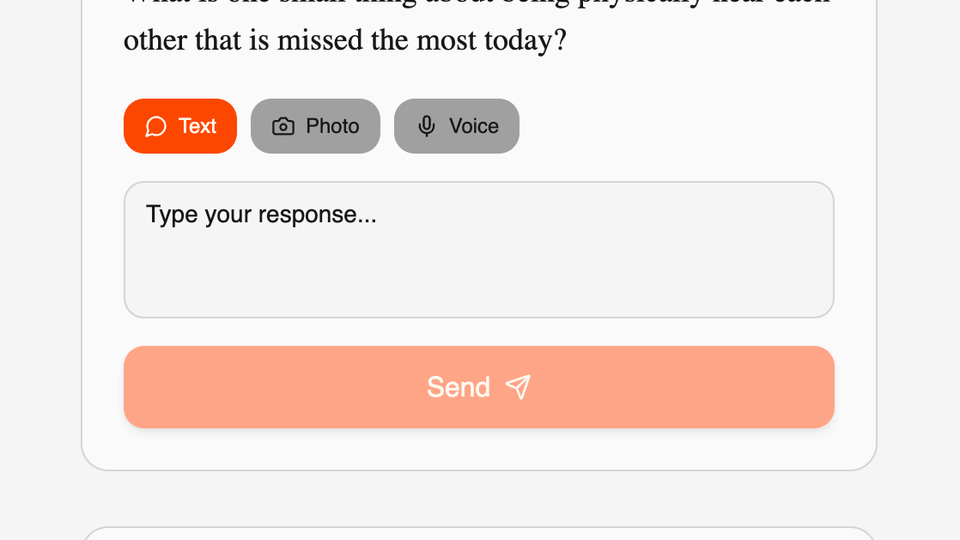Enable Photo reply using the gray Photo pill
960x540 pixels.
(315, 126)
